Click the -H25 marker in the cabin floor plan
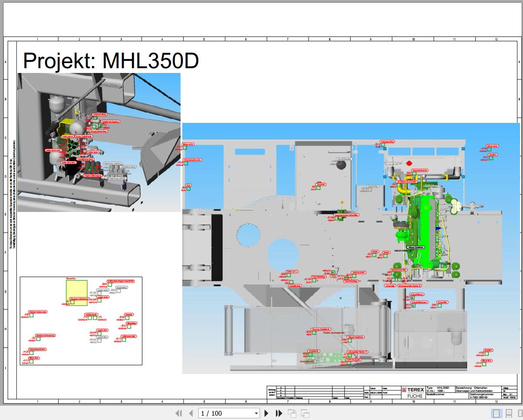This screenshot has height=420, width=523. pyautogui.click(x=31, y=353)
